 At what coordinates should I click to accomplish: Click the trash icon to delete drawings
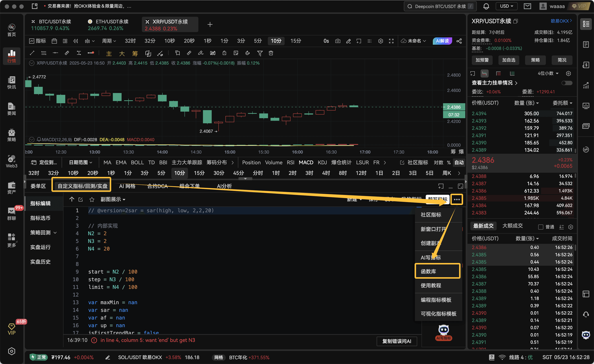[271, 53]
